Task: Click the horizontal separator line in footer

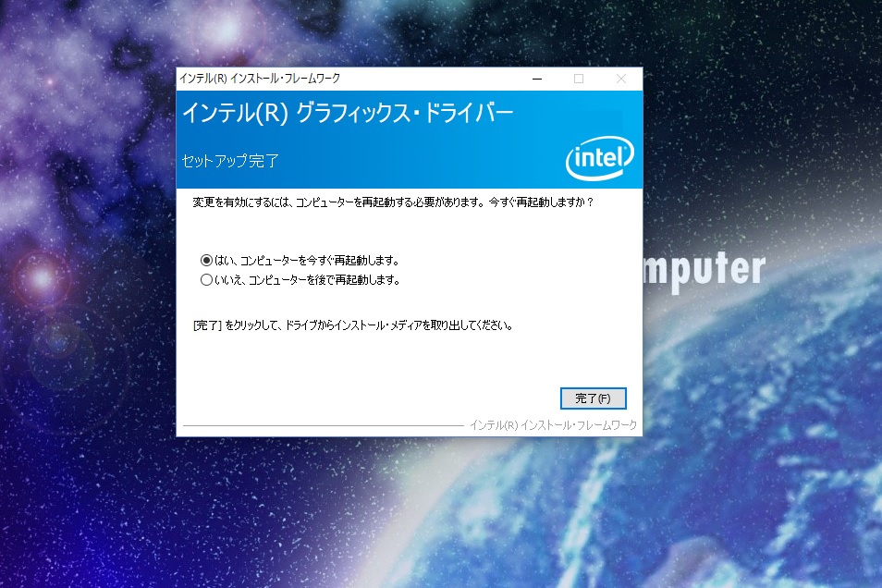Action: point(323,426)
